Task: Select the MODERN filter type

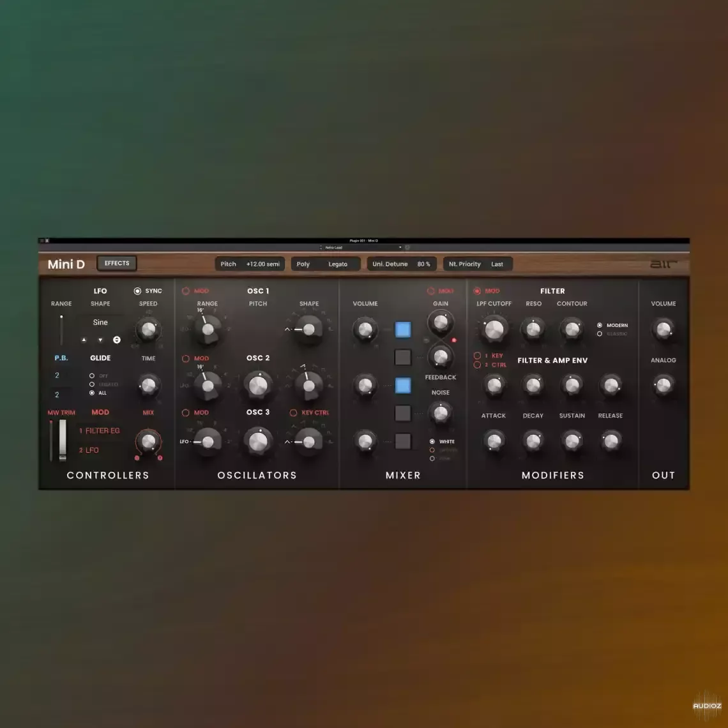Action: [x=600, y=326]
